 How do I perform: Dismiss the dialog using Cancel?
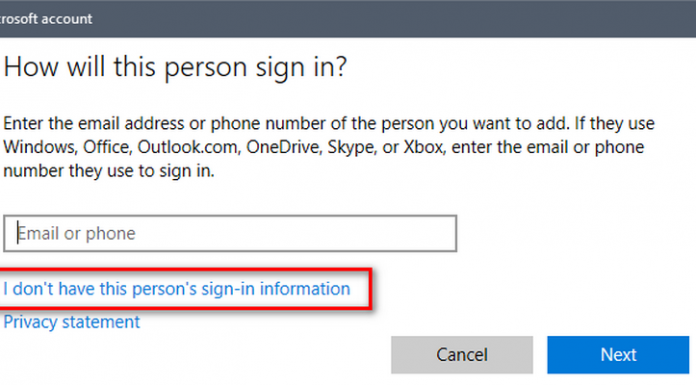tap(462, 354)
